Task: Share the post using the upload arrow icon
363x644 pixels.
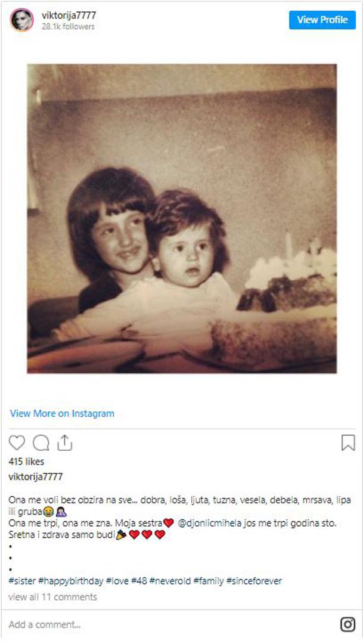Action: (x=64, y=442)
